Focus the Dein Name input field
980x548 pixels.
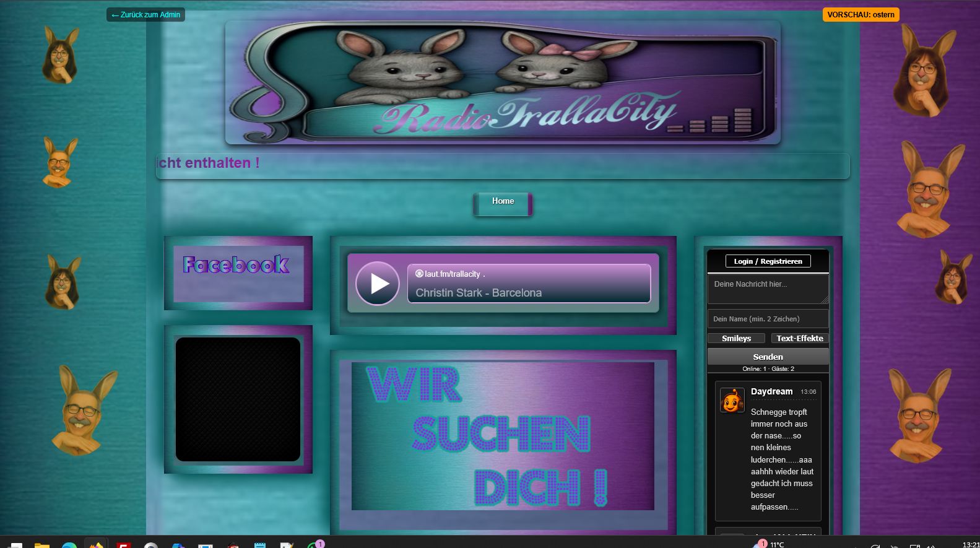(767, 319)
